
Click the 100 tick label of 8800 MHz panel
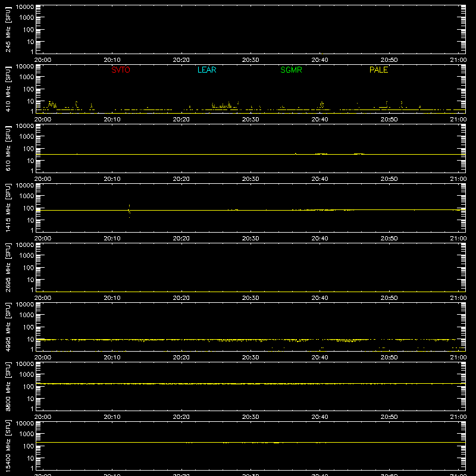pyautogui.click(x=29, y=387)
